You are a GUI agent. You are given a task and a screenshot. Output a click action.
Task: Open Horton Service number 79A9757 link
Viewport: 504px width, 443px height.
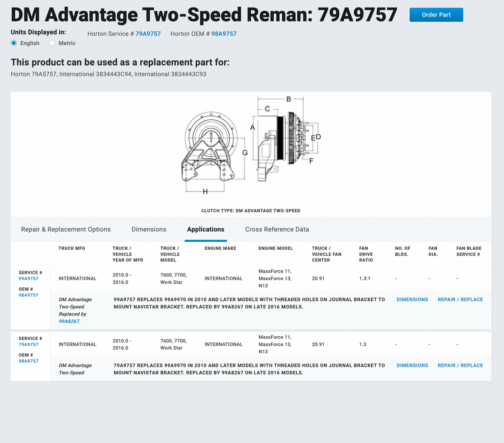click(148, 34)
